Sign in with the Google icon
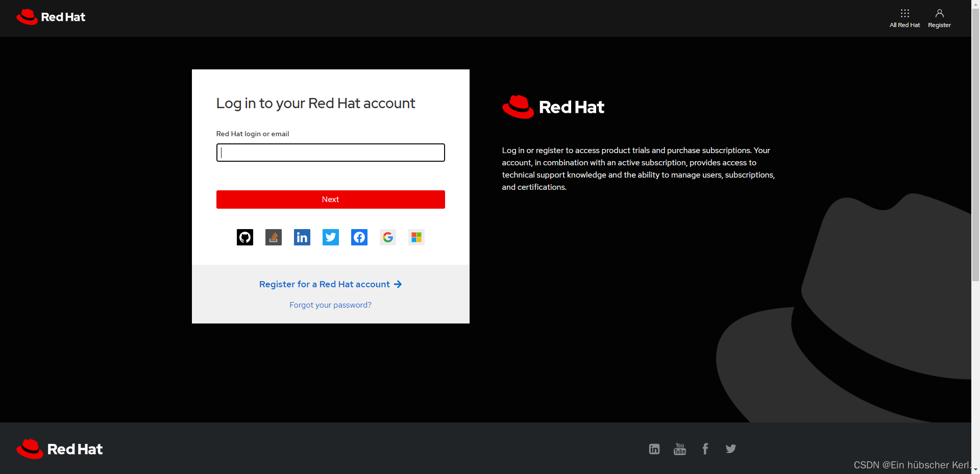This screenshot has height=474, width=980. (388, 237)
